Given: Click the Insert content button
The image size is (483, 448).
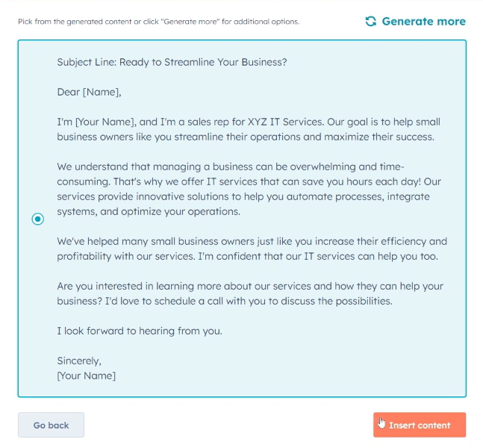Looking at the screenshot, I should (x=420, y=425).
